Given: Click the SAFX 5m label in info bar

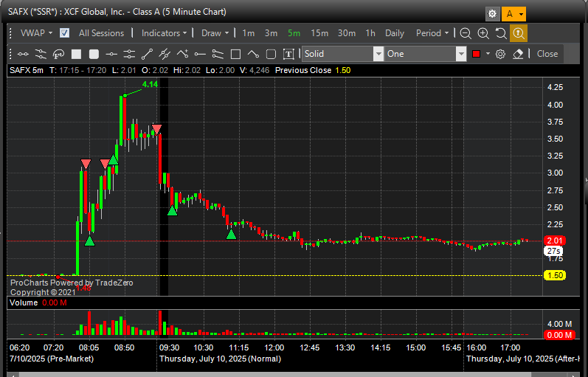Looking at the screenshot, I should (27, 71).
